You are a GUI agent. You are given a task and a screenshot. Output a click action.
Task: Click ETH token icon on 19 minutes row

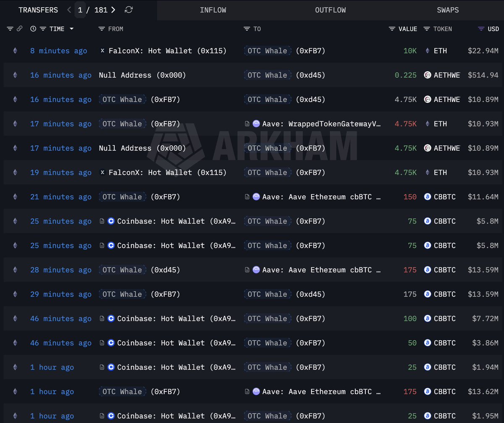(428, 173)
